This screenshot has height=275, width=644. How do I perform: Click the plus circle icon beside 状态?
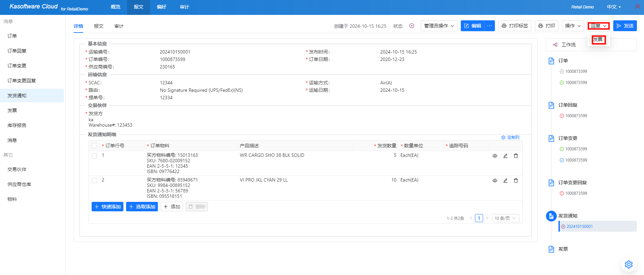pos(412,26)
